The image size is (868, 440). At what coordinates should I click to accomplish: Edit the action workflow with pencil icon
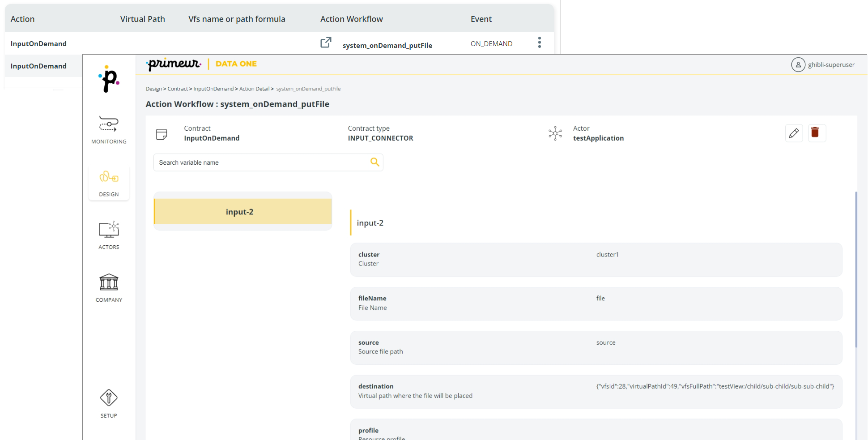(794, 133)
